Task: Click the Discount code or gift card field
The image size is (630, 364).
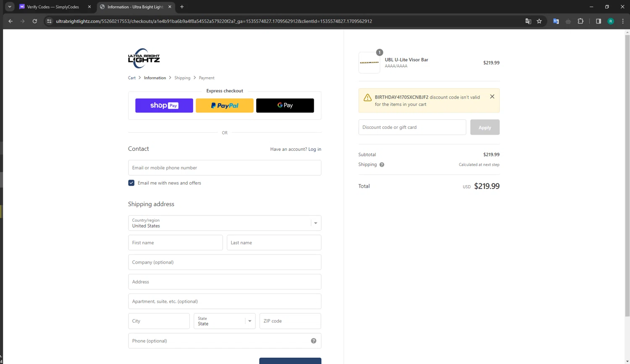Action: [x=412, y=127]
